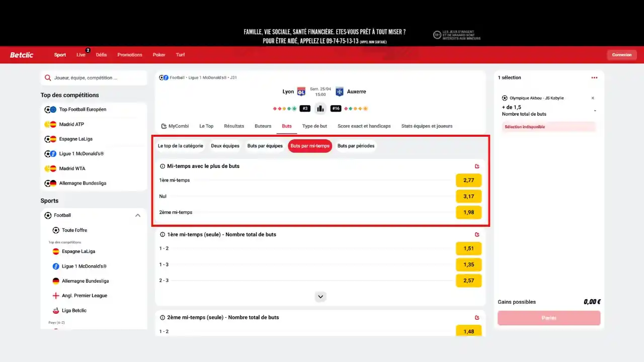Image resolution: width=644 pixels, height=362 pixels.
Task: Click the Spain flag under Football
Action: pyautogui.click(x=56, y=251)
